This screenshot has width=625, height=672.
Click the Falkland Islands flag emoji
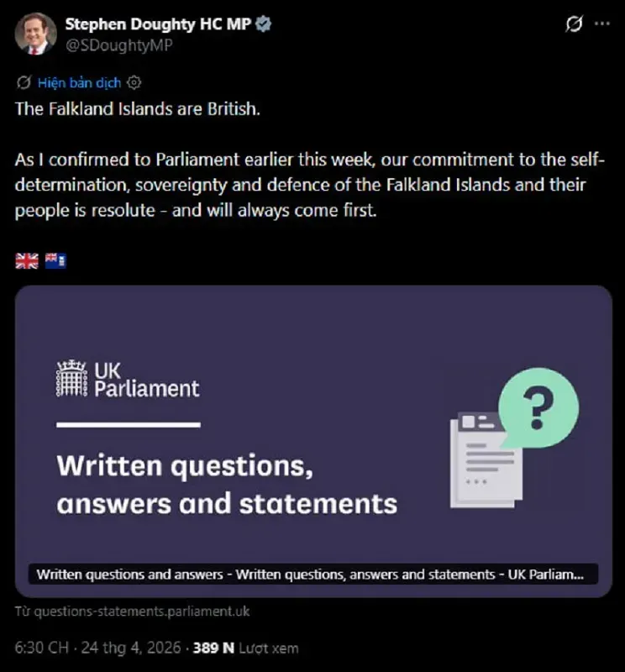coord(55,260)
